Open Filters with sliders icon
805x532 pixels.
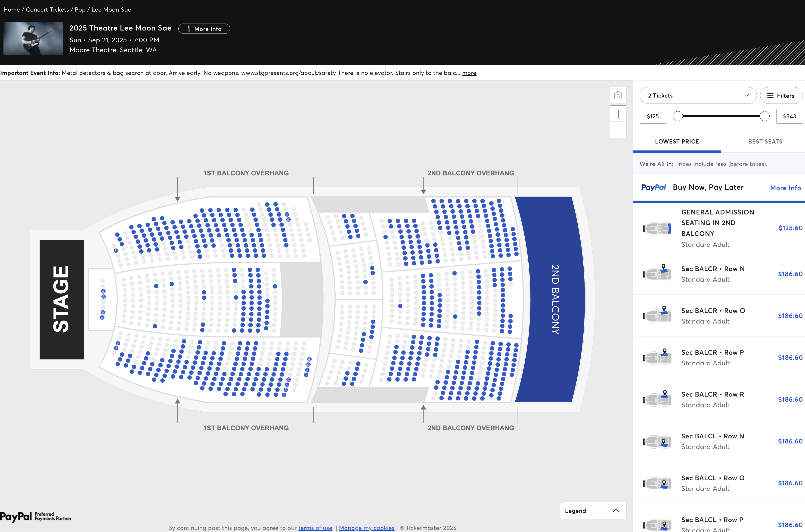(781, 96)
